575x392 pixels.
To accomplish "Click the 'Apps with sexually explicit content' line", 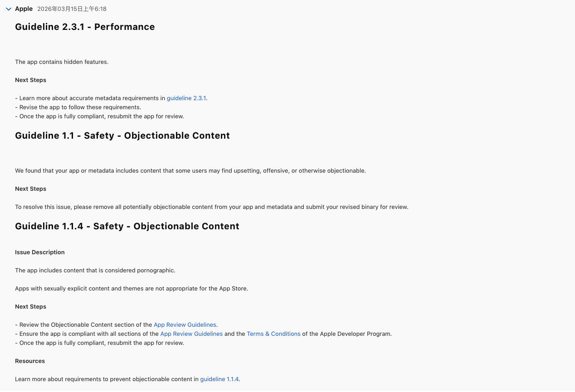I will [132, 288].
